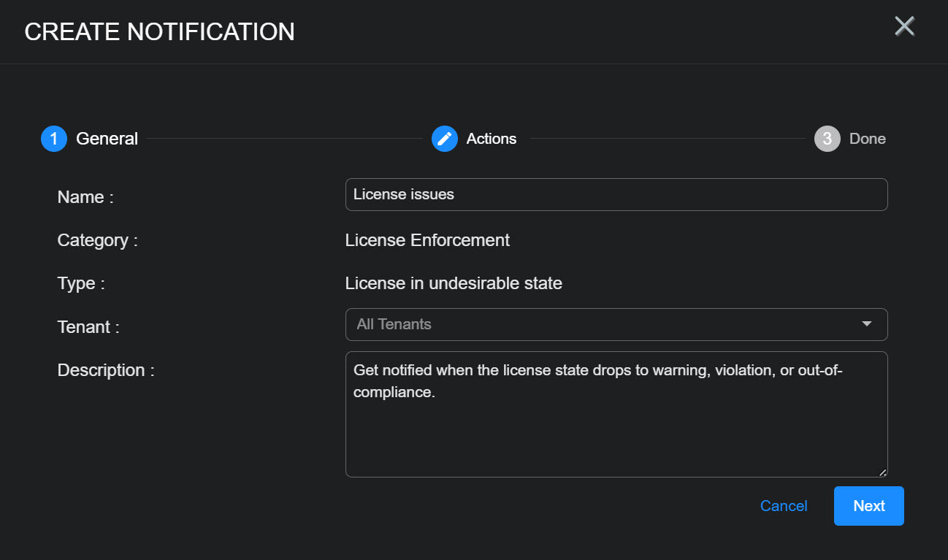The image size is (948, 560).
Task: Click inside the Description text area
Action: (x=616, y=423)
